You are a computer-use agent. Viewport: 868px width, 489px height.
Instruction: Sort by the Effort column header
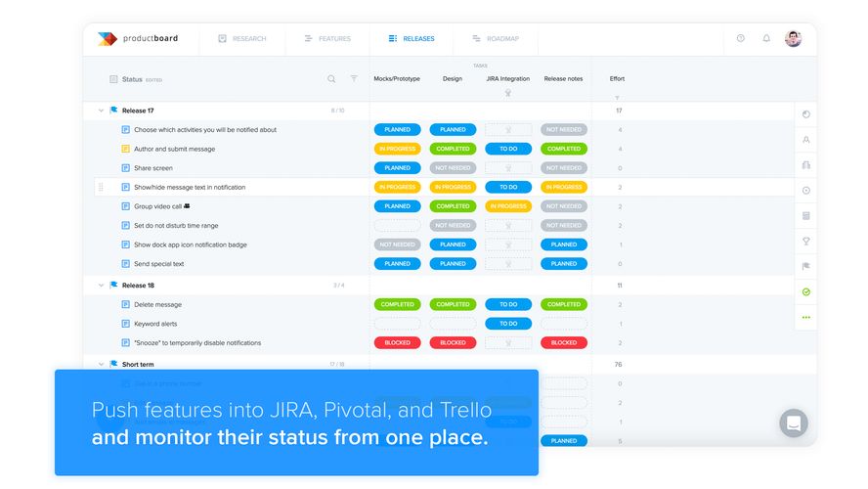coord(617,78)
